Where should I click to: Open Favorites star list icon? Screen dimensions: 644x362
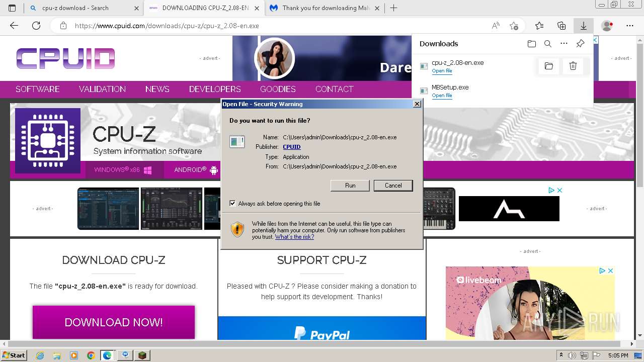539,26
